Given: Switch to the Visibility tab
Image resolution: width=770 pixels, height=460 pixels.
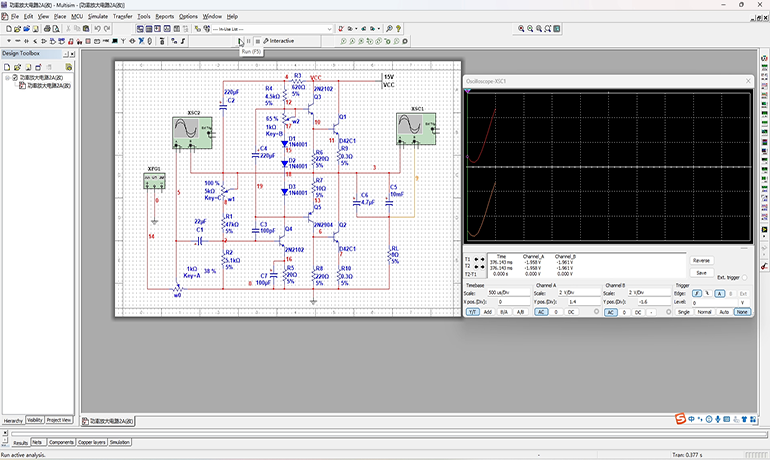Looking at the screenshot, I should pyautogui.click(x=34, y=420).
